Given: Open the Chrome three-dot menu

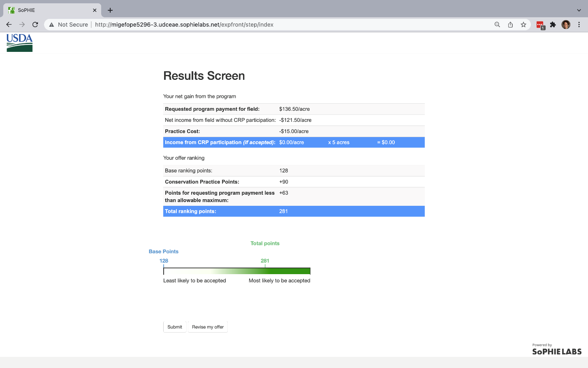Looking at the screenshot, I should click(579, 25).
